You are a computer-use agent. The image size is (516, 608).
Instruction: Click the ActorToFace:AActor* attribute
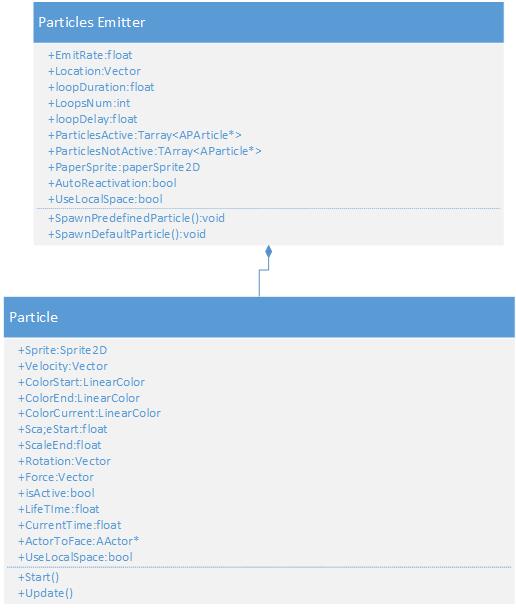point(78,541)
